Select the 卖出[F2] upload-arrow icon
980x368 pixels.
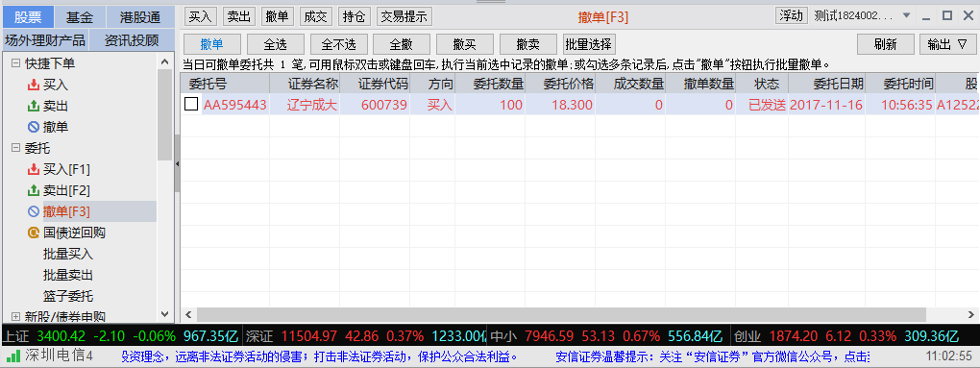coord(33,190)
